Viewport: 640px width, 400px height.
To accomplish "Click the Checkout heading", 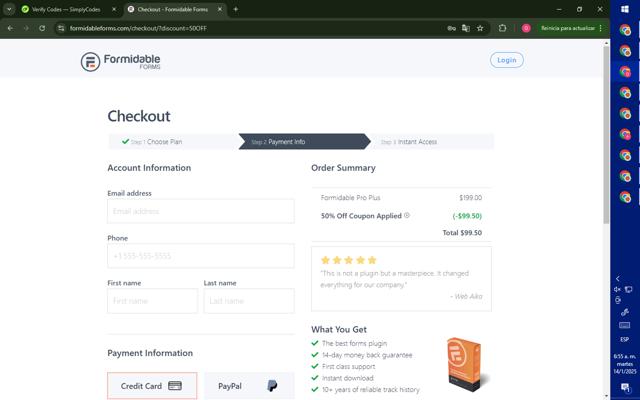I will point(139,116).
